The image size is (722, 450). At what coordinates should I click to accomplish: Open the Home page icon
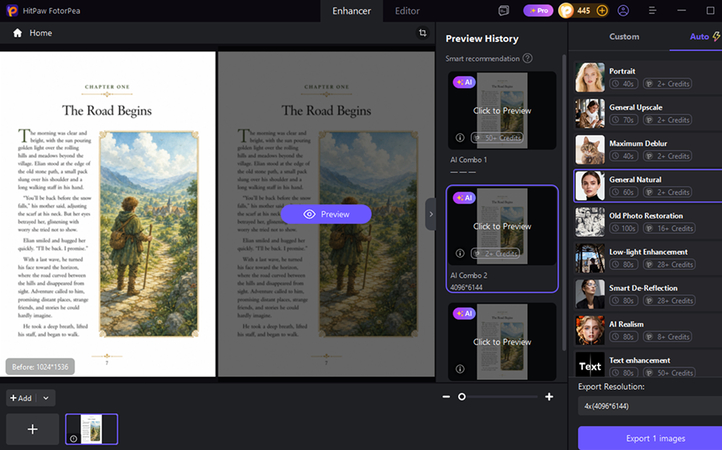17,33
